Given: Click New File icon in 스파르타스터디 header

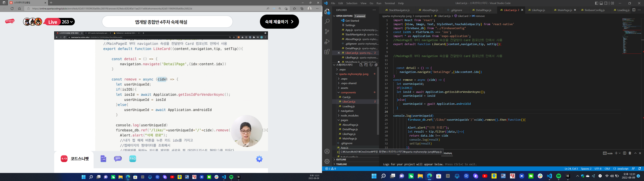Looking at the screenshot, I should coord(361,65).
